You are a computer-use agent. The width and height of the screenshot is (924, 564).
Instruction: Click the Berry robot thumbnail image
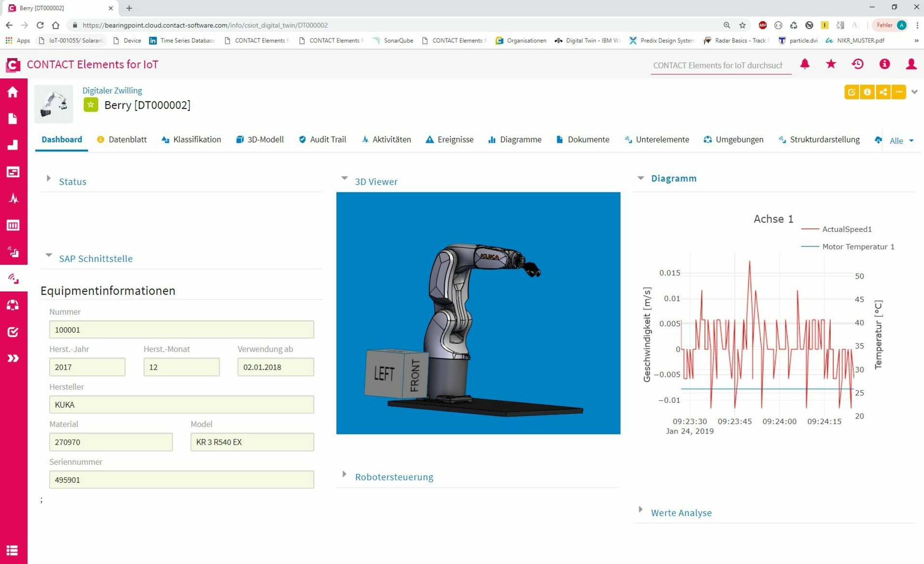click(x=53, y=104)
